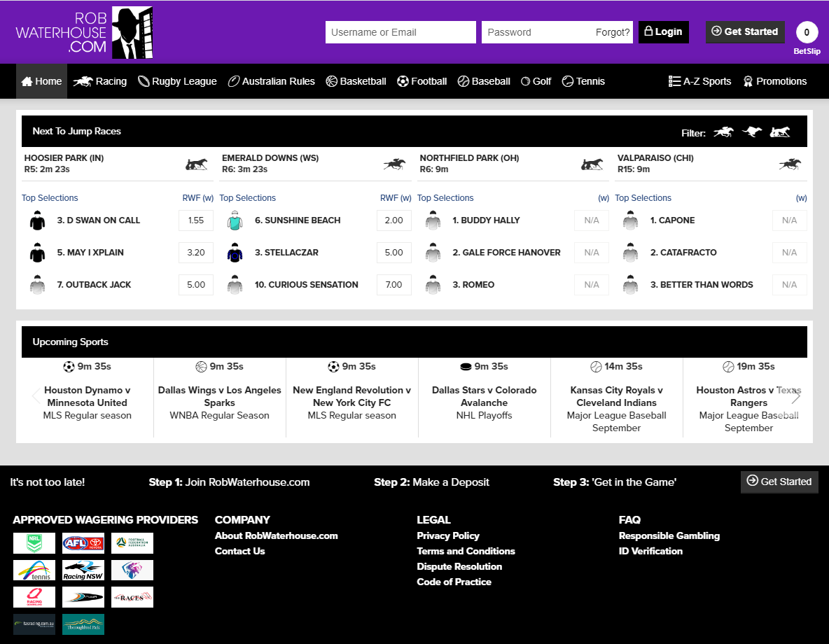Open Kansas City Royals v Cleveland Indians
This screenshot has width=829, height=644.
[x=616, y=397]
